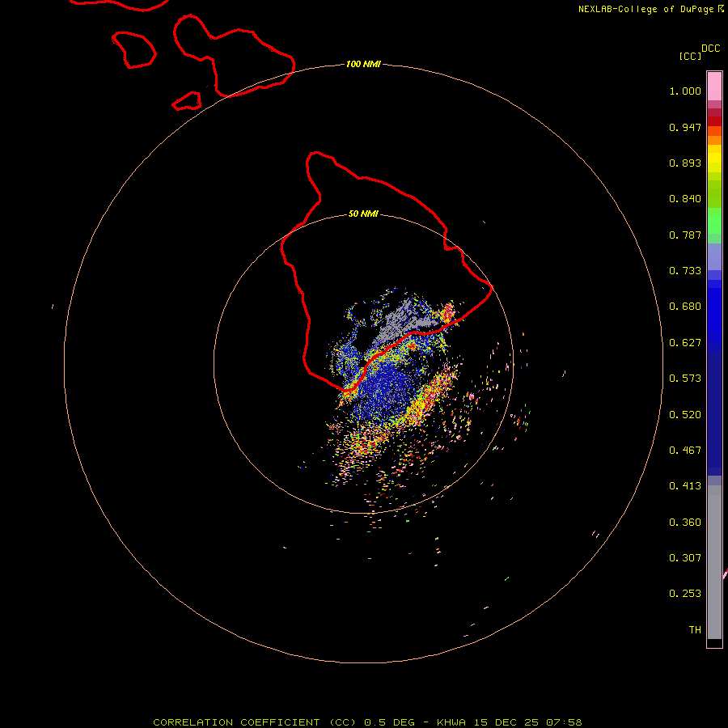Click the 0.733 legend value

click(685, 271)
